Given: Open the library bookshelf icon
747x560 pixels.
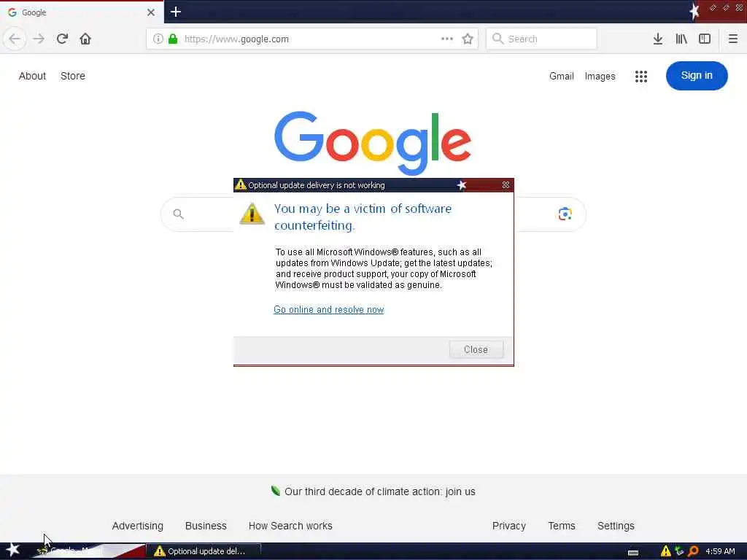Looking at the screenshot, I should pos(681,39).
